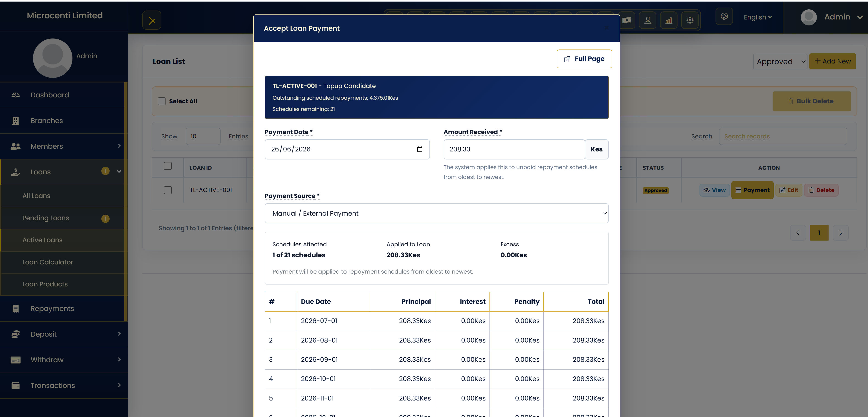Click Payment button for TL-ACTIVE-001
Viewport: 868px width, 417px height.
[752, 190]
